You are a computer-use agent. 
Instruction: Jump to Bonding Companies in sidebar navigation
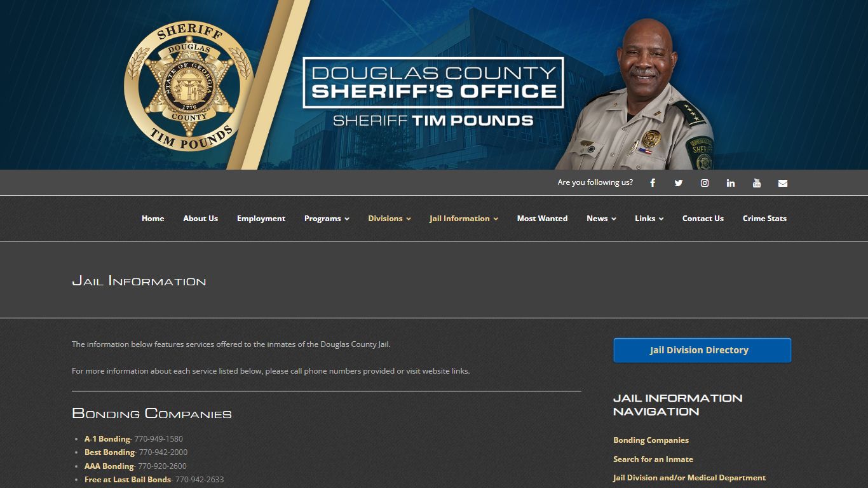651,440
